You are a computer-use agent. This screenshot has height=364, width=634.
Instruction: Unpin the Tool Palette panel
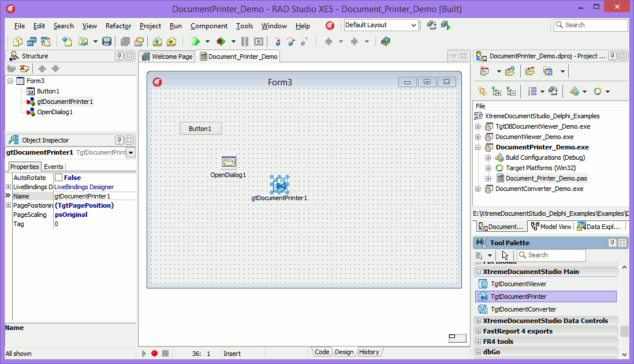coord(612,243)
